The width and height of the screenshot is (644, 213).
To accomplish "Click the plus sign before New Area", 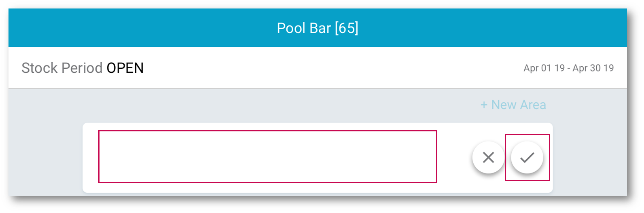I will point(484,105).
